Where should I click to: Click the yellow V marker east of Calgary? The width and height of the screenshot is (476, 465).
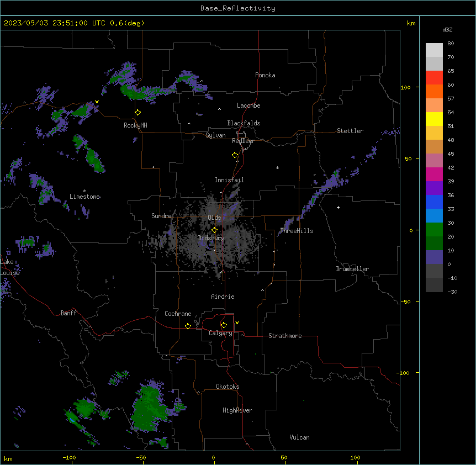(x=237, y=323)
